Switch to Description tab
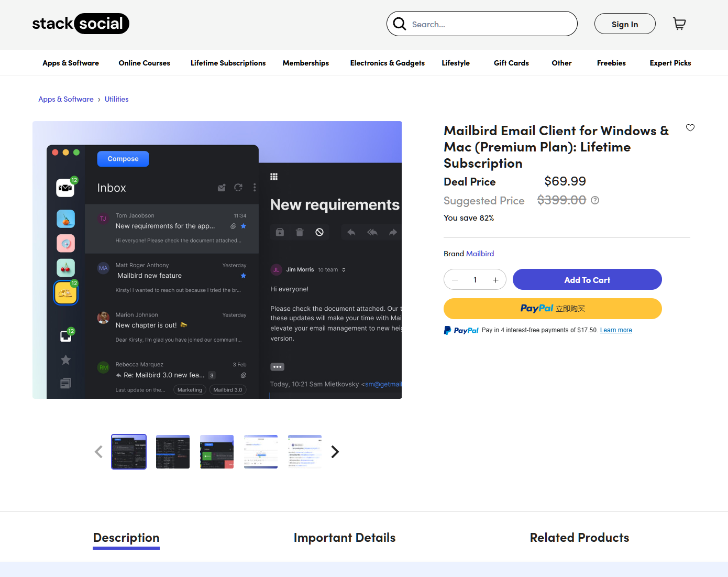The width and height of the screenshot is (728, 577). (x=126, y=538)
